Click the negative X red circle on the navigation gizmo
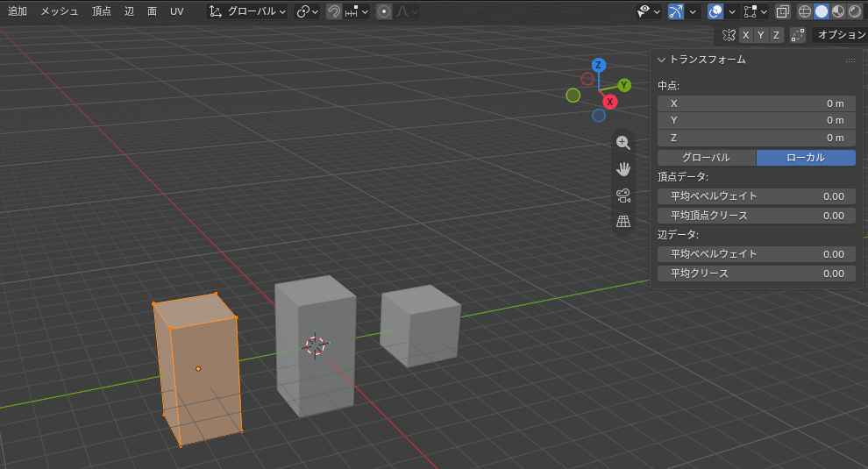 587,79
